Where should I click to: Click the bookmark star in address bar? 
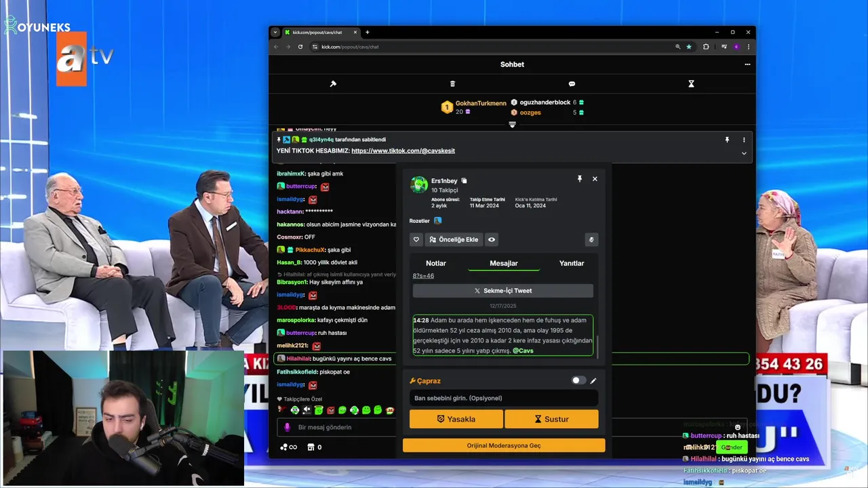tap(689, 47)
